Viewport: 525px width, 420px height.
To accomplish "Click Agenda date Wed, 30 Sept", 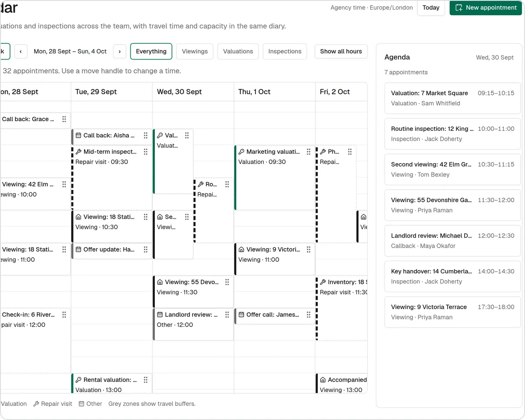I will pyautogui.click(x=495, y=57).
